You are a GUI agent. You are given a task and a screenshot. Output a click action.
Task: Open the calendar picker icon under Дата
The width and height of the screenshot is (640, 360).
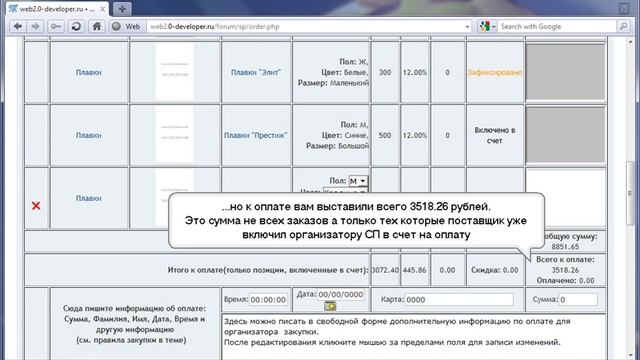330,306
